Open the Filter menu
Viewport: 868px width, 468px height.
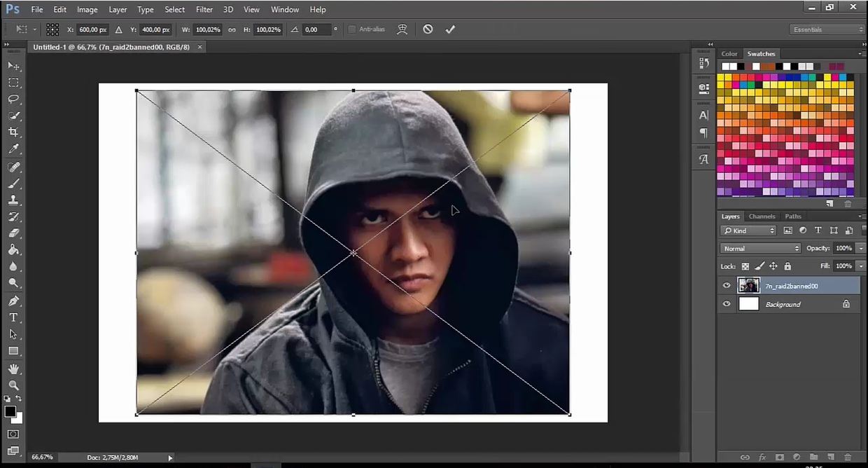pyautogui.click(x=204, y=10)
